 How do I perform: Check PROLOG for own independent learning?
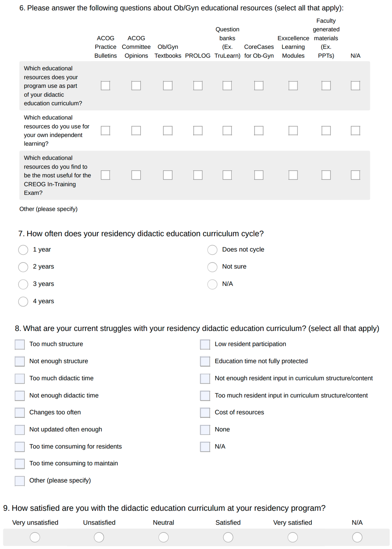point(198,131)
